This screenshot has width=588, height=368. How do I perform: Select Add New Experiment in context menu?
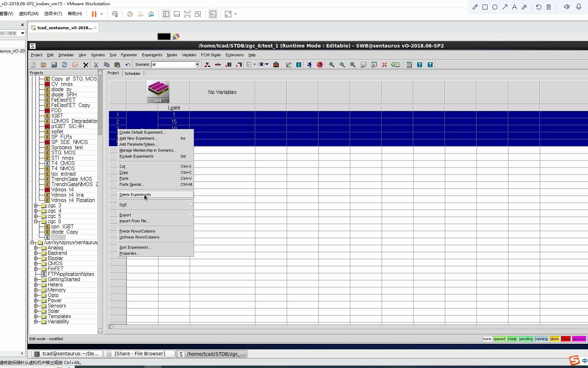click(x=156, y=138)
